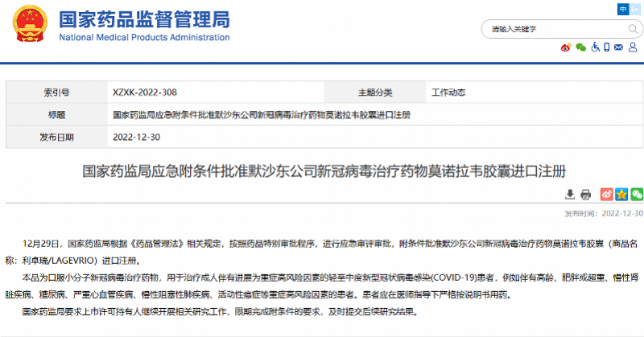
Task: Click the magnifier search icon
Action: tap(633, 29)
